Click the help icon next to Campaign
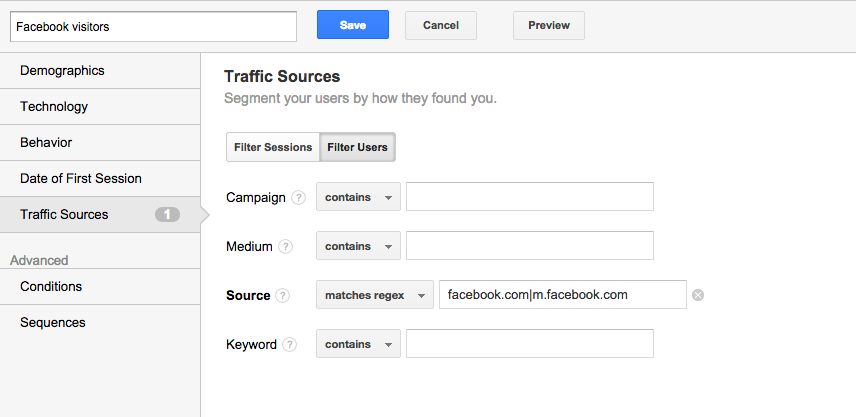Image resolution: width=856 pixels, height=417 pixels. coord(298,198)
